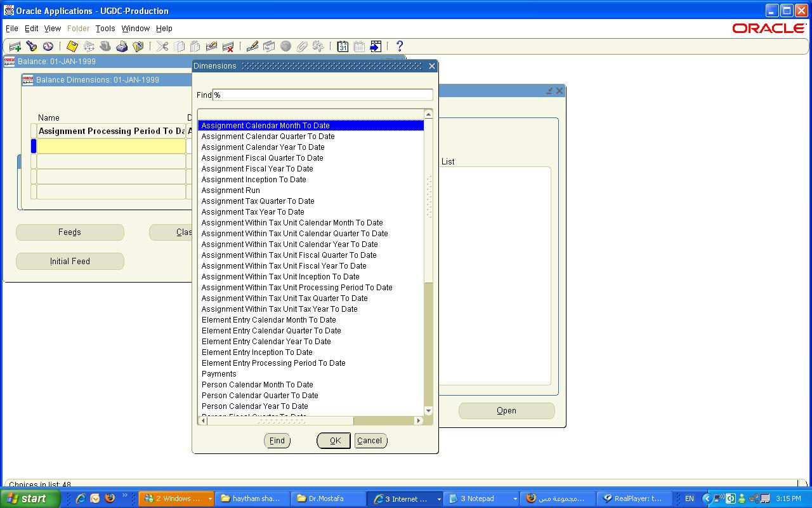This screenshot has height=508, width=812.
Task: Click the Find button below list
Action: (277, 441)
